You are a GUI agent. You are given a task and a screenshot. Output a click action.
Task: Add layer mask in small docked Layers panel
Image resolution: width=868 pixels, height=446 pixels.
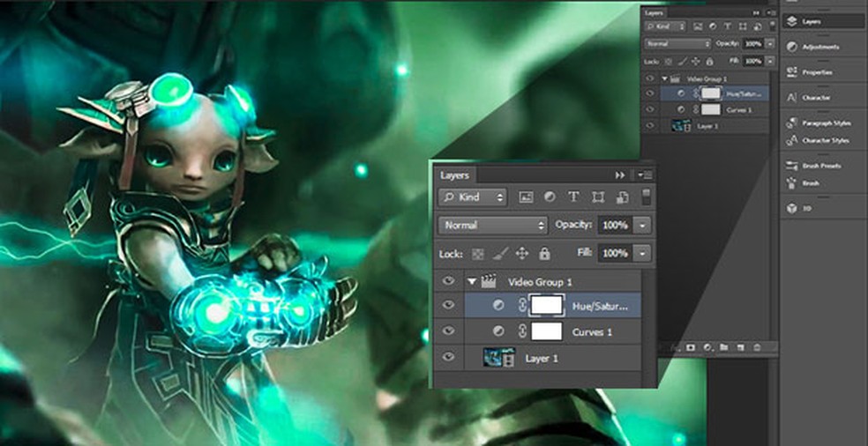(691, 347)
